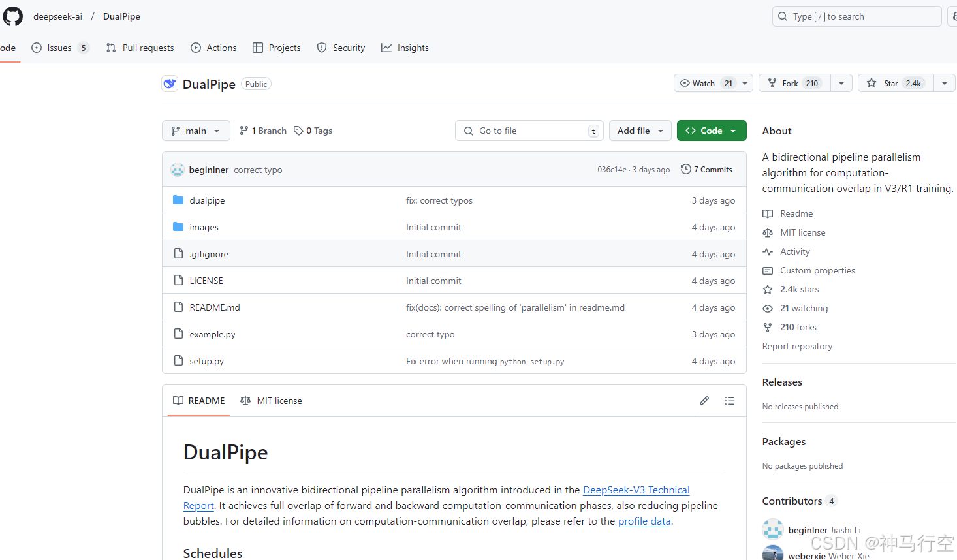Screen dimensions: 957x560
Task: Open the Projects tab
Action: point(277,48)
